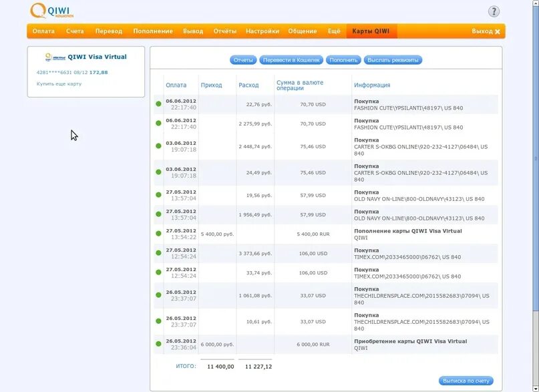The height and width of the screenshot is (392, 539).
Task: Open the help question mark icon
Action: tap(494, 11)
